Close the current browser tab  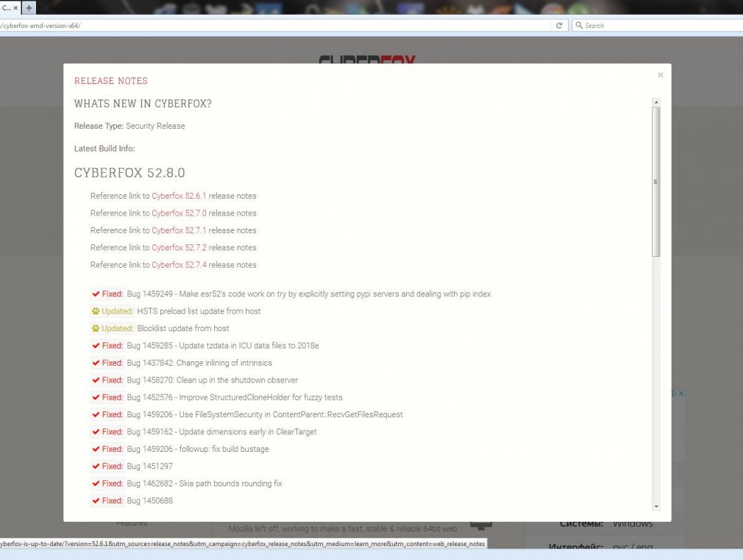tap(15, 8)
